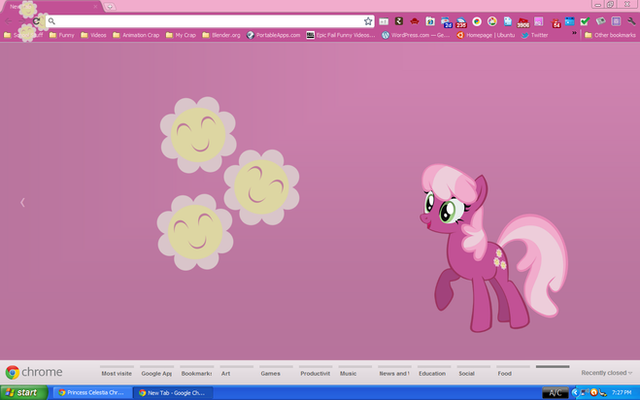Click the A/C indicator in the taskbar
The width and height of the screenshot is (640, 400).
click(555, 393)
